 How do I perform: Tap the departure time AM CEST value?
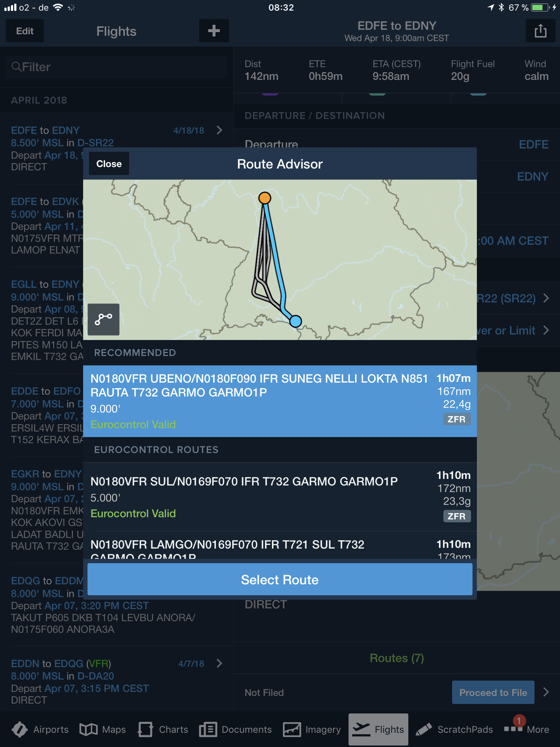[x=513, y=241]
